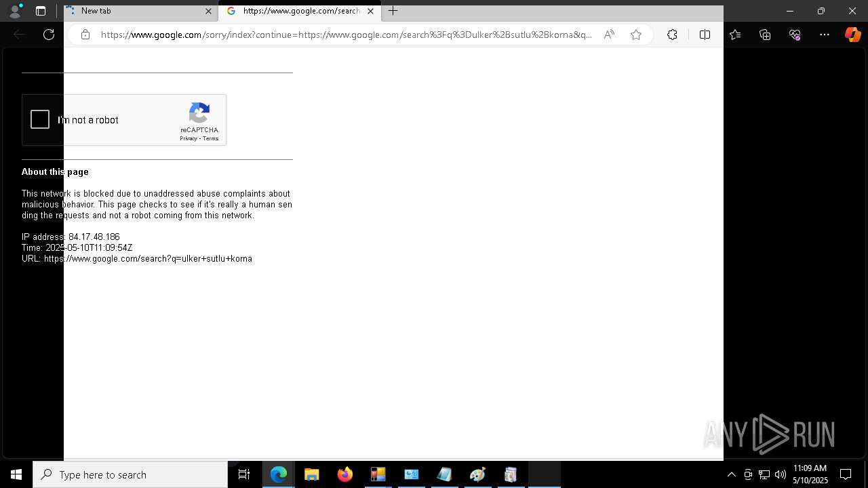Launch Firefox from the taskbar
This screenshot has width=868, height=488.
click(x=344, y=474)
